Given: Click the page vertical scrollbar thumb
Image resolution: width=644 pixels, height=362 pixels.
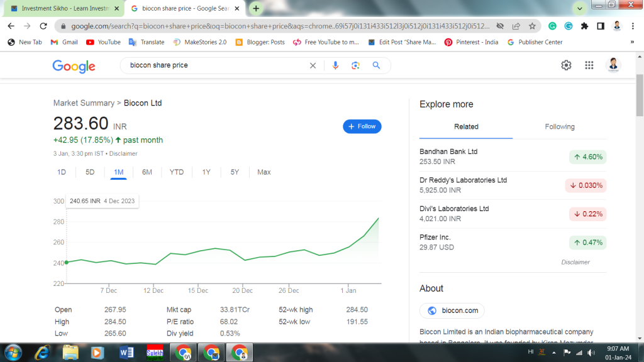Looking at the screenshot, I should click(x=640, y=96).
